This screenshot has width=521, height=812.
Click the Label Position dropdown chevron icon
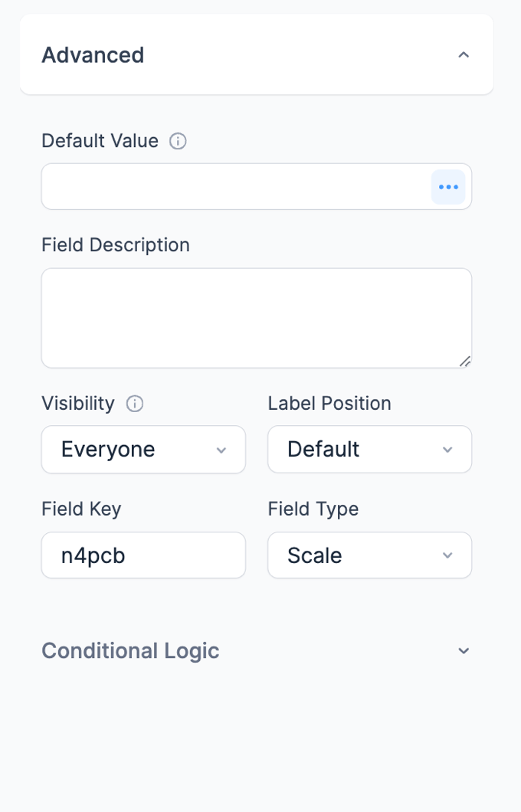(x=447, y=450)
